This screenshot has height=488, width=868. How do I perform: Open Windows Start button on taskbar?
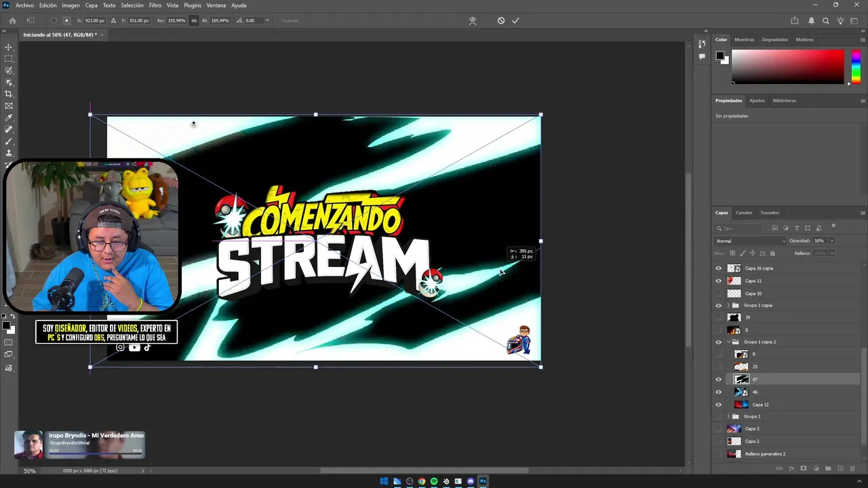384,481
